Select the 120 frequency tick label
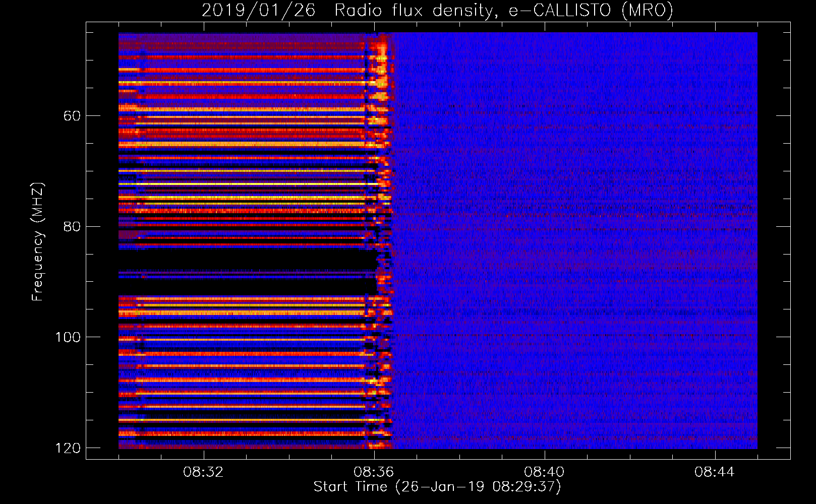 [x=68, y=448]
